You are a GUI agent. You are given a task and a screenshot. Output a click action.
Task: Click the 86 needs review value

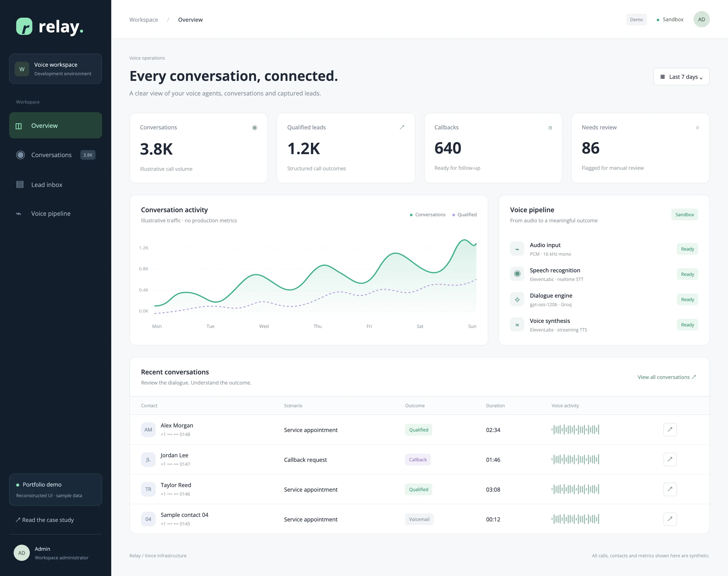590,148
